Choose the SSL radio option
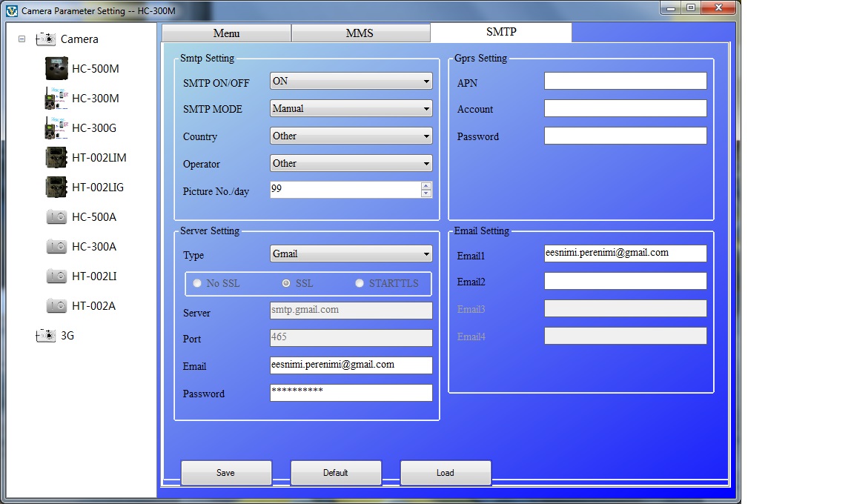 pos(286,283)
